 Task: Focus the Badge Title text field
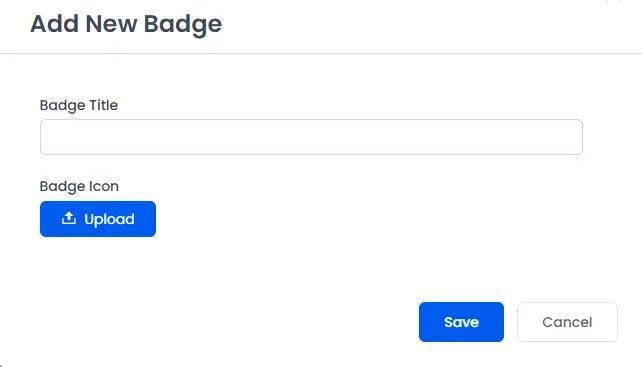click(x=311, y=137)
